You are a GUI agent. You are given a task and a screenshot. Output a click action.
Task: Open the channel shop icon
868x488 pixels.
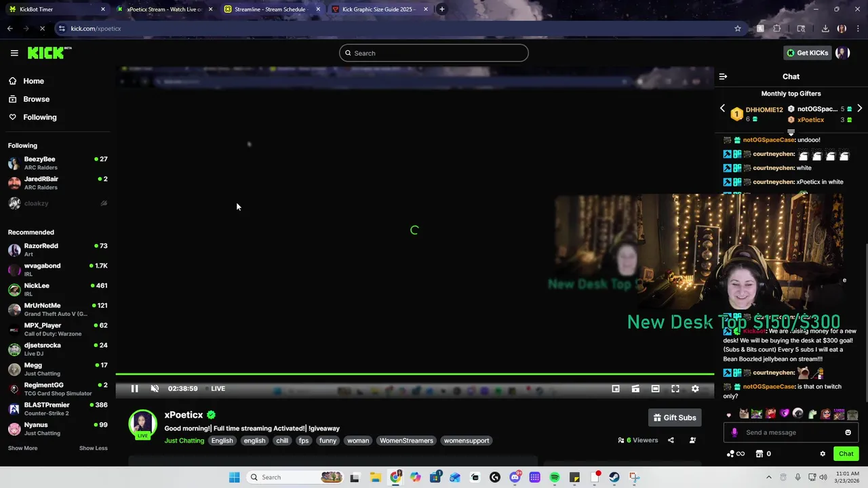759,453
